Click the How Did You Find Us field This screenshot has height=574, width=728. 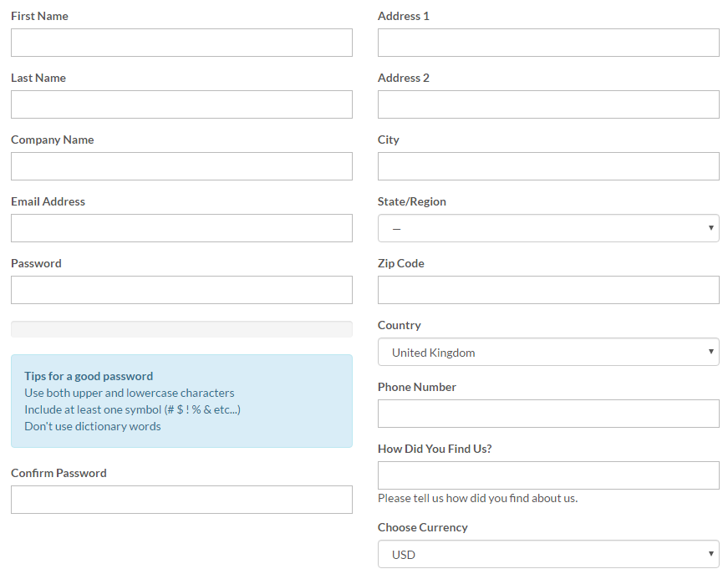click(x=548, y=475)
